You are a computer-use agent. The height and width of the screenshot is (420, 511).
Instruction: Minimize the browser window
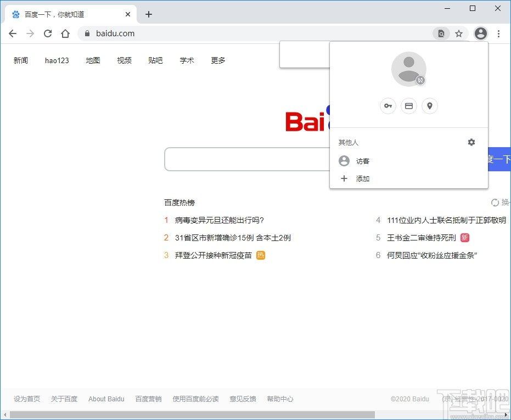447,8
